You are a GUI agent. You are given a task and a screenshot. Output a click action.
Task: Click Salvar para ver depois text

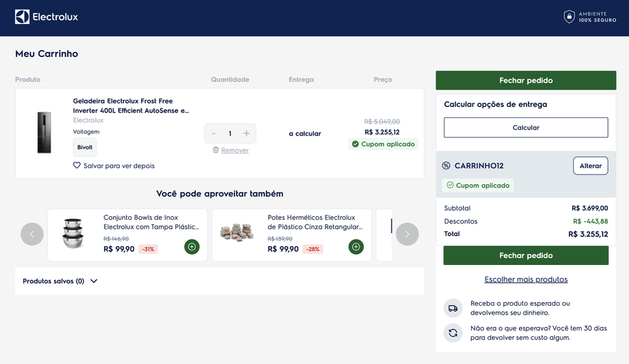point(119,166)
